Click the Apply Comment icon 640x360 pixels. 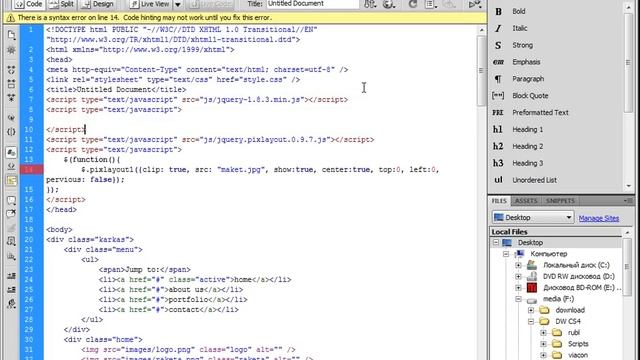11,200
